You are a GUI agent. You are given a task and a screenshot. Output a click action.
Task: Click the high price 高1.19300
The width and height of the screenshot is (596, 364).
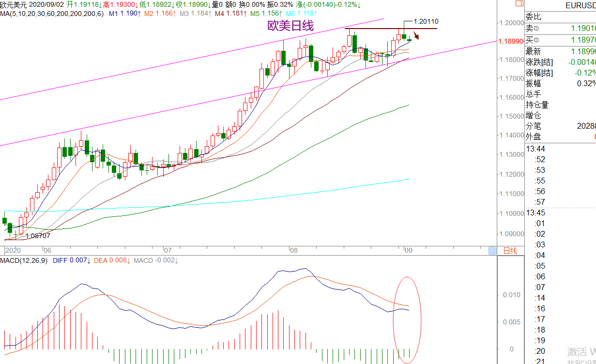121,4
